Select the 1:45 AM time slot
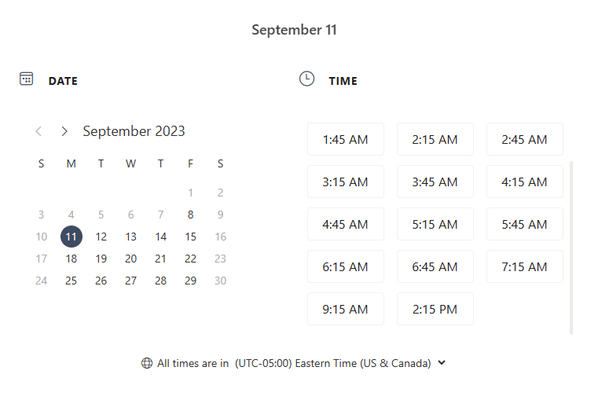Viewport: 598px width, 400px height. click(x=346, y=140)
